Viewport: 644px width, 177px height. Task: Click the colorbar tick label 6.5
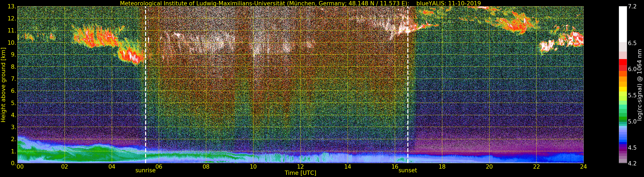[x=632, y=43]
